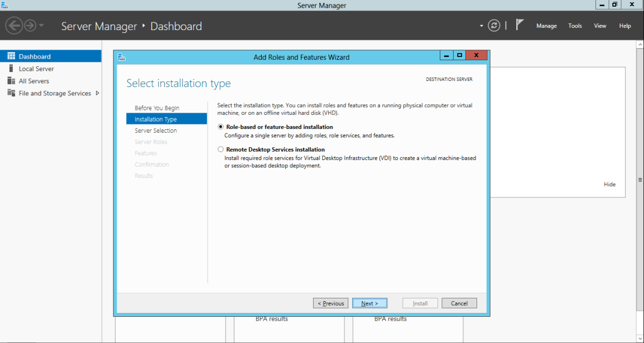Open the navigation history dropdown arrow
Screen dimensions: 644x343
[41, 26]
